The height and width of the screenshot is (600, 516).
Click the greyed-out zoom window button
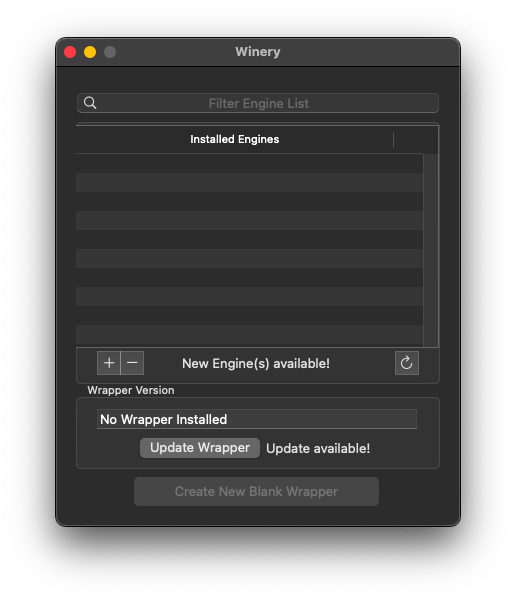(110, 52)
